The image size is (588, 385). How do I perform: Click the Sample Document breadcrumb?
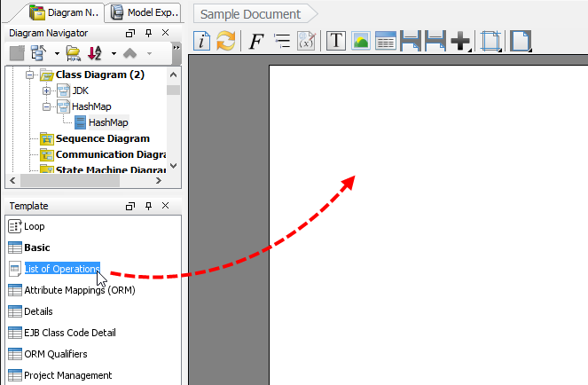point(255,14)
